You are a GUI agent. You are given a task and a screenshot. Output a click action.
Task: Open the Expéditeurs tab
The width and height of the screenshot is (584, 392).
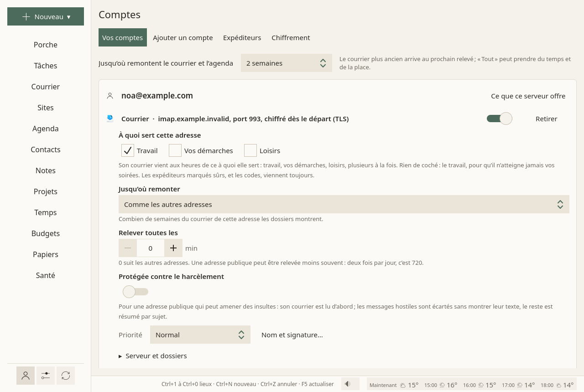point(242,37)
